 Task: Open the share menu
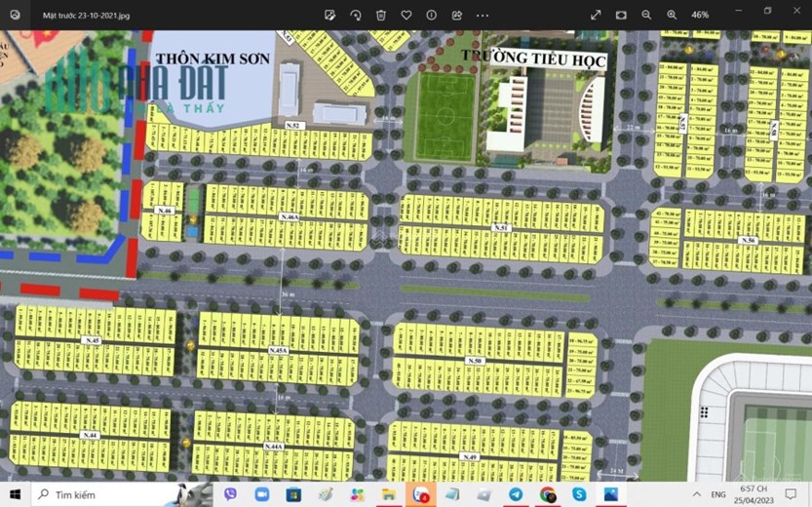457,15
